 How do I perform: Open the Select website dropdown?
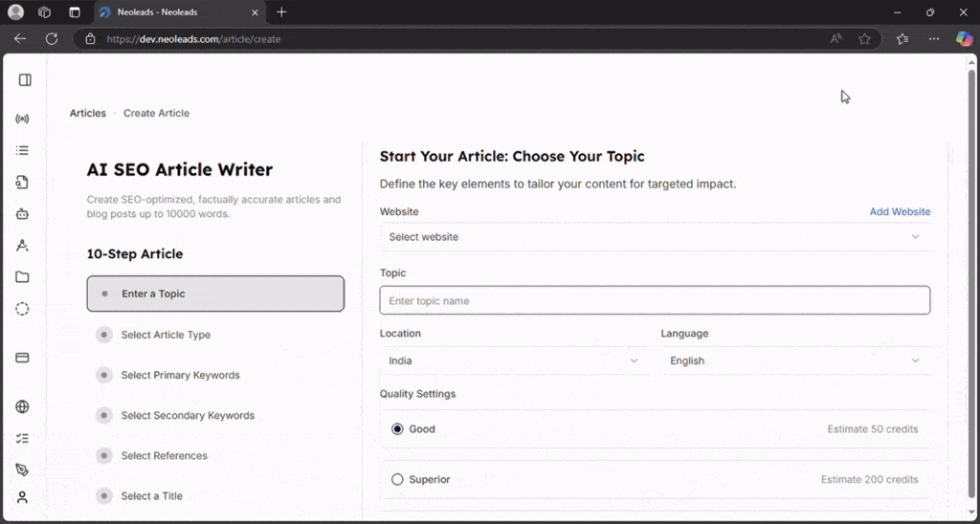coord(655,237)
